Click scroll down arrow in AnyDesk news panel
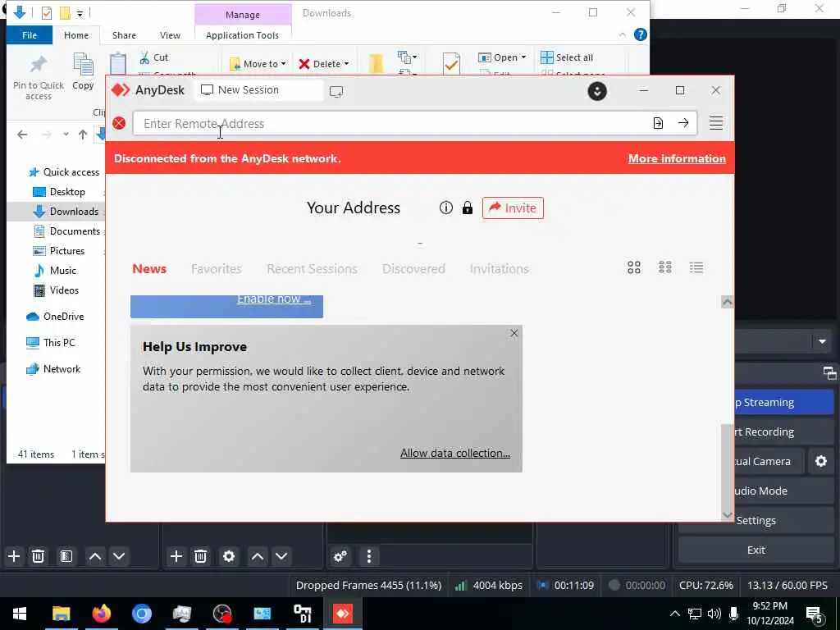840x630 pixels. coord(727,515)
